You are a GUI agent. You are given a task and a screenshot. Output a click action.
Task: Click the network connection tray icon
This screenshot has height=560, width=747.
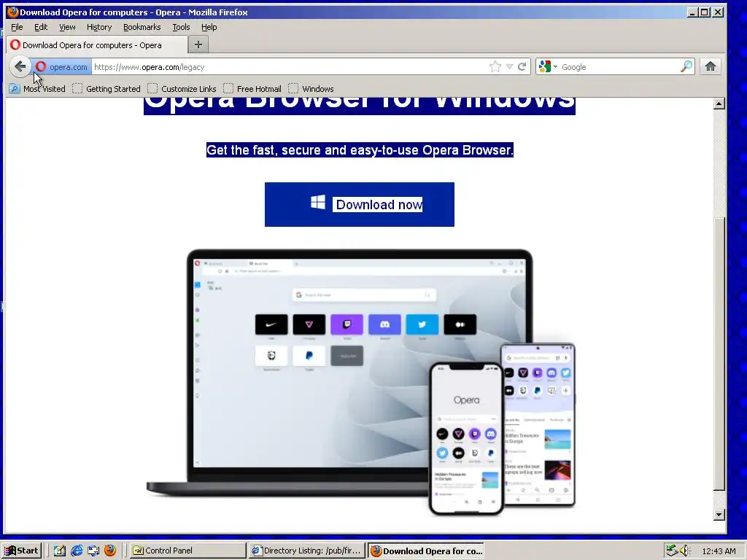(672, 551)
